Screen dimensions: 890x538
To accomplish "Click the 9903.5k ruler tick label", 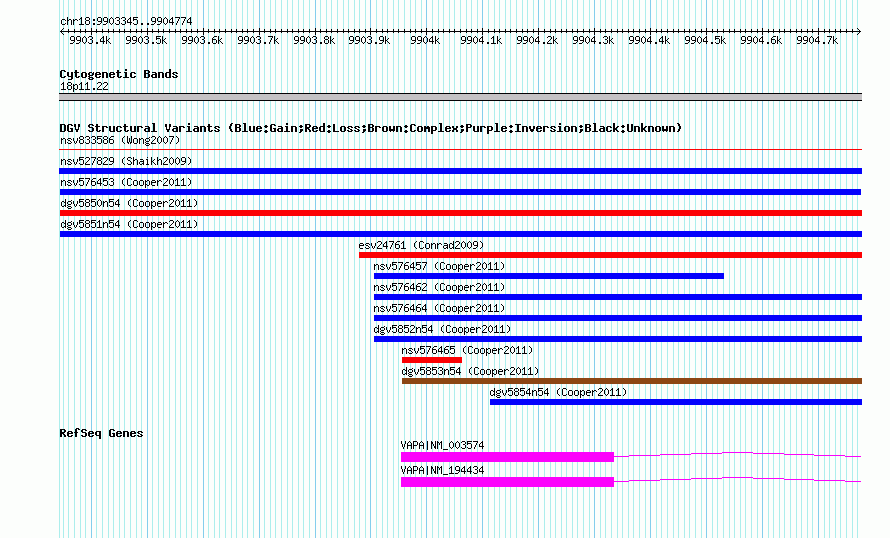I will [146, 40].
